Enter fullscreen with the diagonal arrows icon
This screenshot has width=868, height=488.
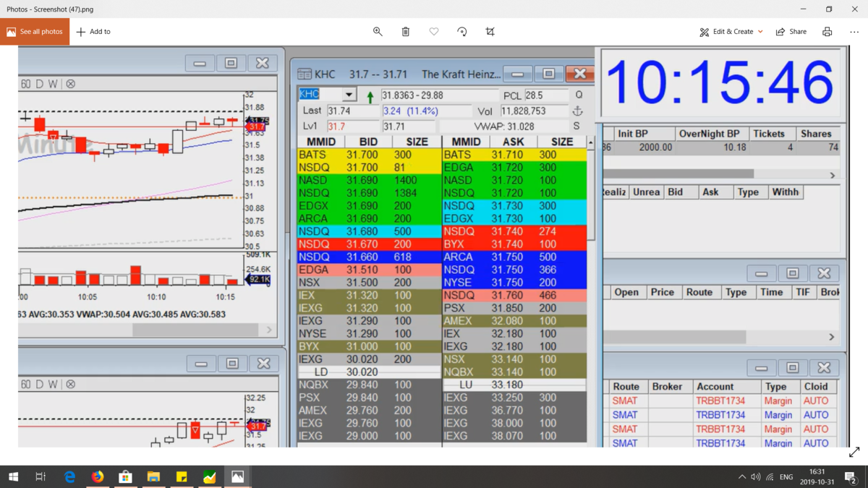point(854,452)
